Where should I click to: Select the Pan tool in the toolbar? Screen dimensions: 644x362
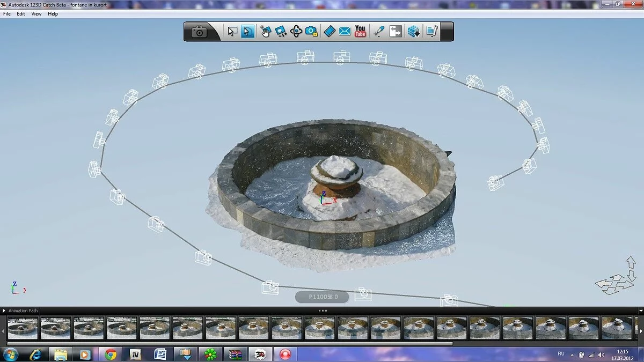coord(265,31)
